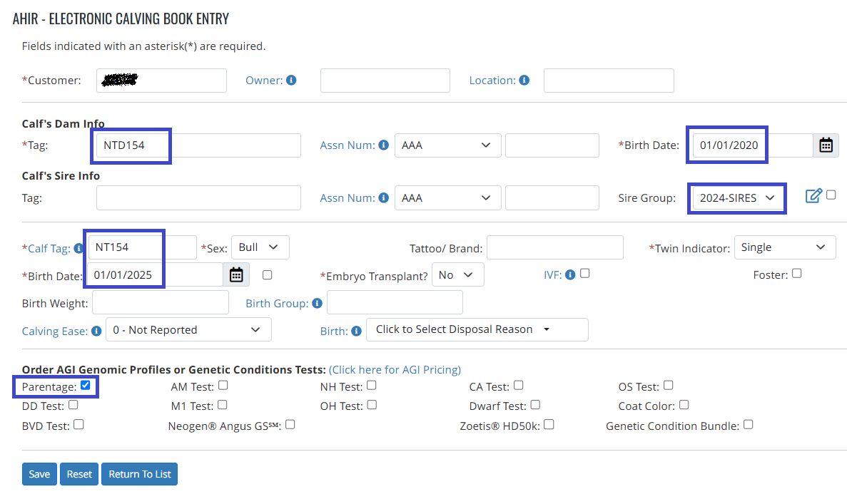This screenshot has height=504, width=847.
Task: Click the Location info icon
Action: click(x=524, y=81)
